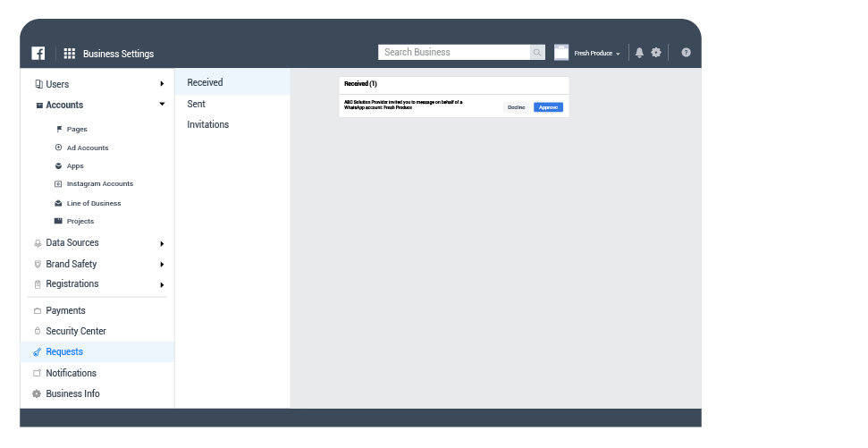
Task: Switch to the Invitations tab
Action: [x=208, y=124]
